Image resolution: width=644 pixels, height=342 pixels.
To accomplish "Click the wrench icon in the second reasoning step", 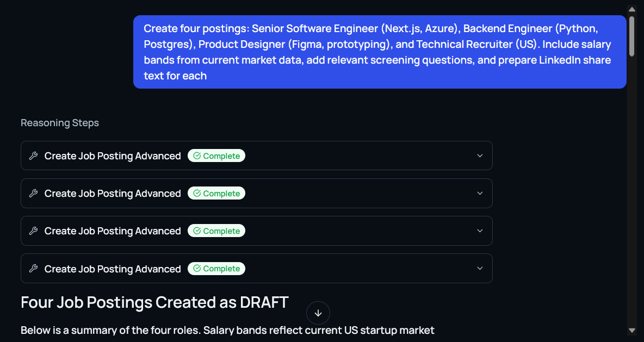I will tap(33, 194).
